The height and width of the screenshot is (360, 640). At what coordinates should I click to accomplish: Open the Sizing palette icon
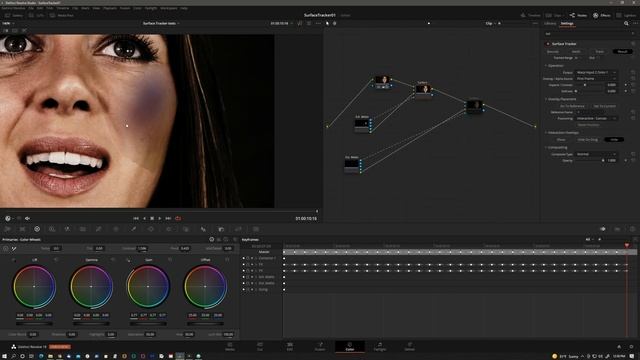click(238, 229)
